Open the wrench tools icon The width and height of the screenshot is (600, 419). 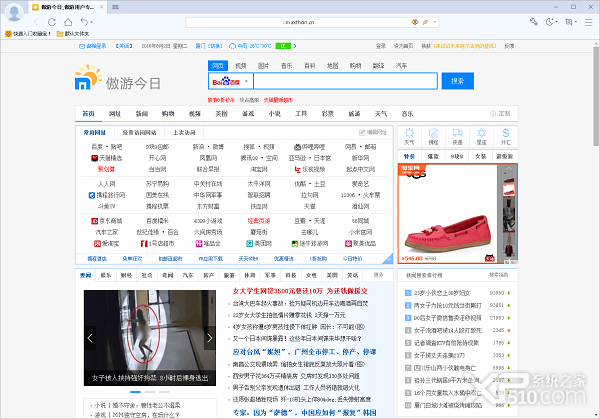click(x=533, y=22)
